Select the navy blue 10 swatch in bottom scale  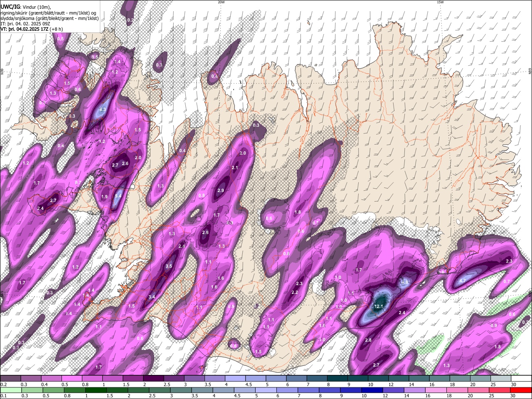372,390
